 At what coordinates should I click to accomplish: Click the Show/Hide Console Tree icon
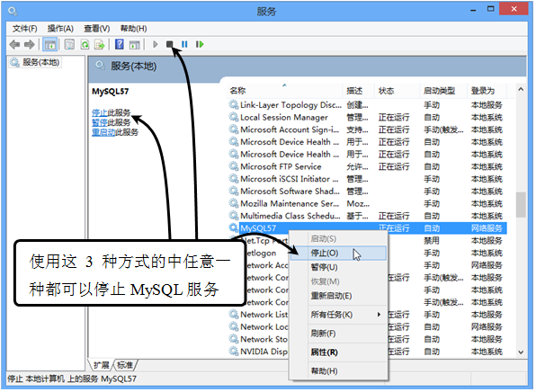click(49, 44)
